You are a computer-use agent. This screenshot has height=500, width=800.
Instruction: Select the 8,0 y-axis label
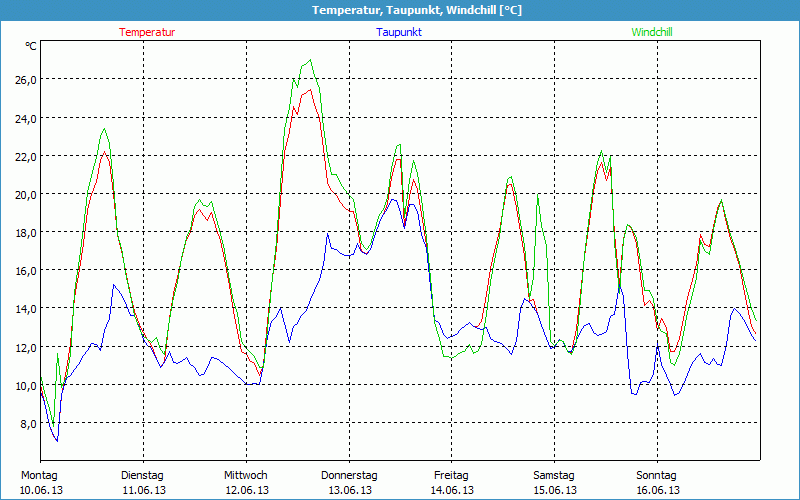(27, 424)
